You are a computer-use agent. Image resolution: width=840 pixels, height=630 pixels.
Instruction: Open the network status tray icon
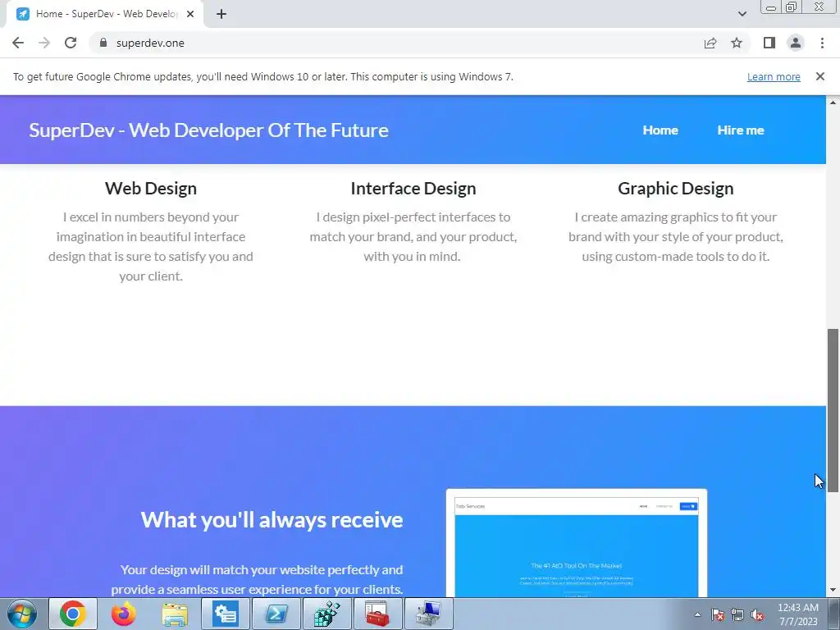737,614
